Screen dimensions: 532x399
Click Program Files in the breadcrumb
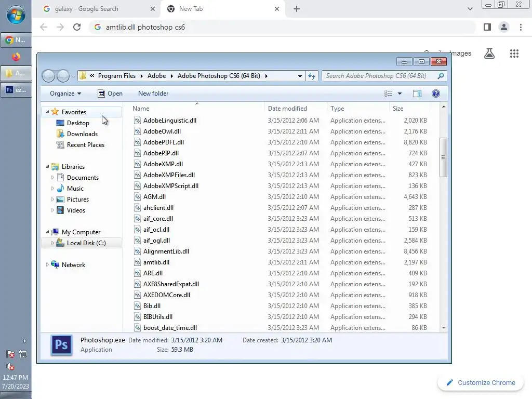pos(117,76)
